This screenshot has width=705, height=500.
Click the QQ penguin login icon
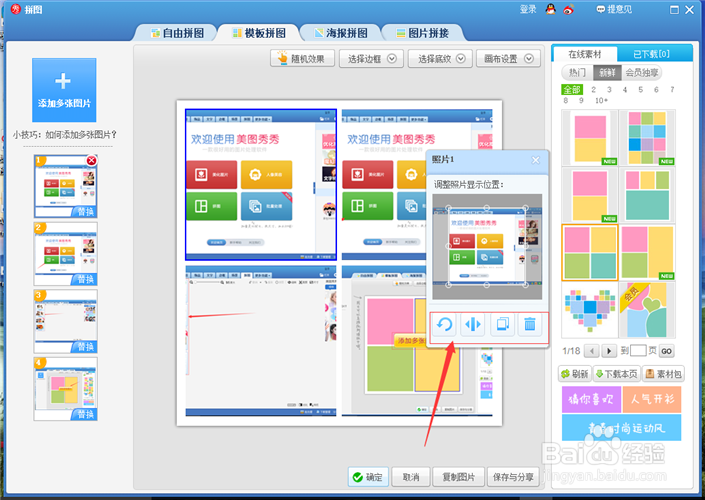(551, 9)
